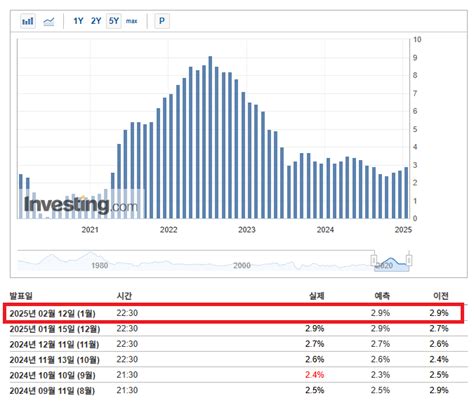
Task: Switch to bar chart view icon
Action: pos(28,21)
